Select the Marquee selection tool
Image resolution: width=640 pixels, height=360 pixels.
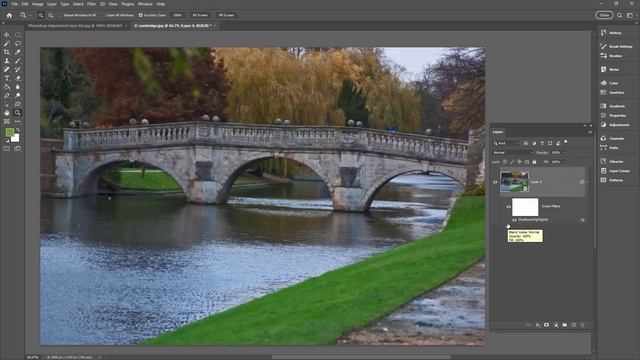18,35
